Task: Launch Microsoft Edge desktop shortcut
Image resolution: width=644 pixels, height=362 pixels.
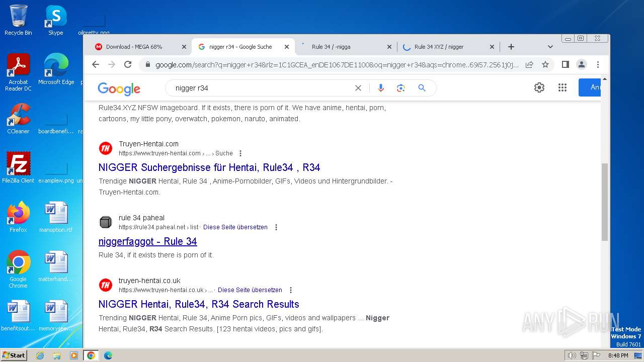Action: (56, 69)
